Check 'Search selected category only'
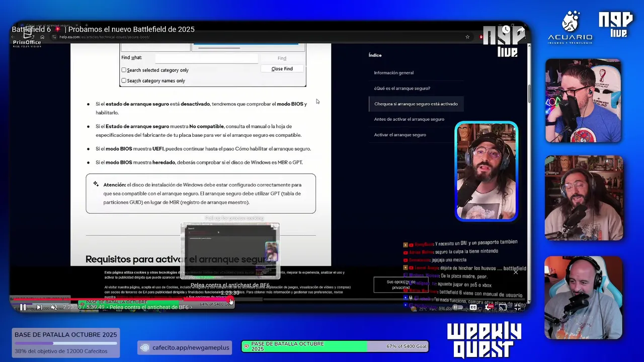Screen dimensions: 644x362 tap(124, 70)
